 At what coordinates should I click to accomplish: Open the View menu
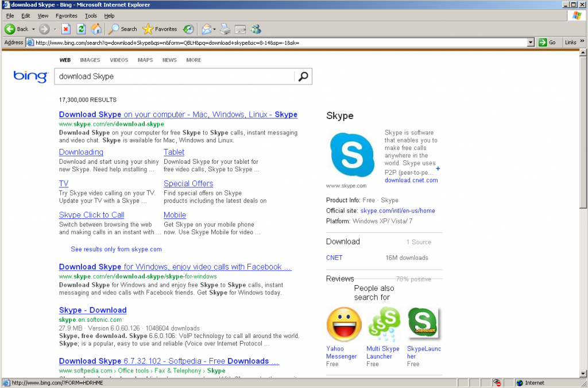[x=42, y=16]
